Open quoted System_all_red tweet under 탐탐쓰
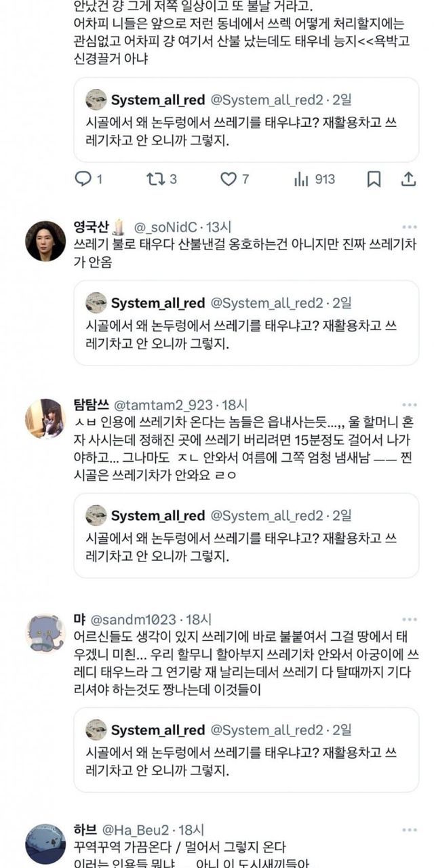 pyautogui.click(x=246, y=536)
